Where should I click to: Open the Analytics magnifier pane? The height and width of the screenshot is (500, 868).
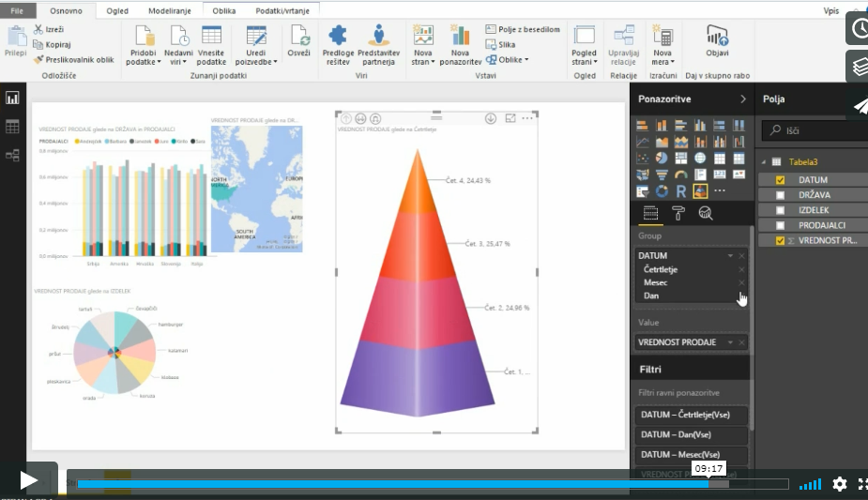coord(706,213)
